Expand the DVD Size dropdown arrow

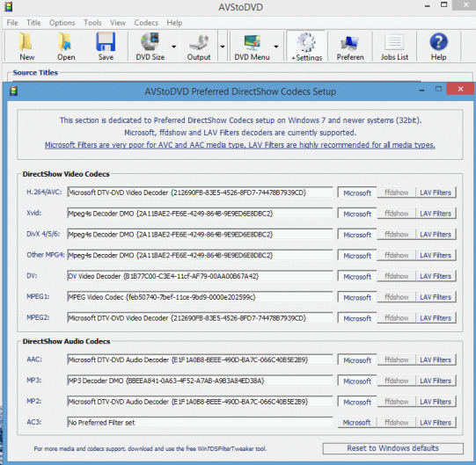tap(173, 47)
